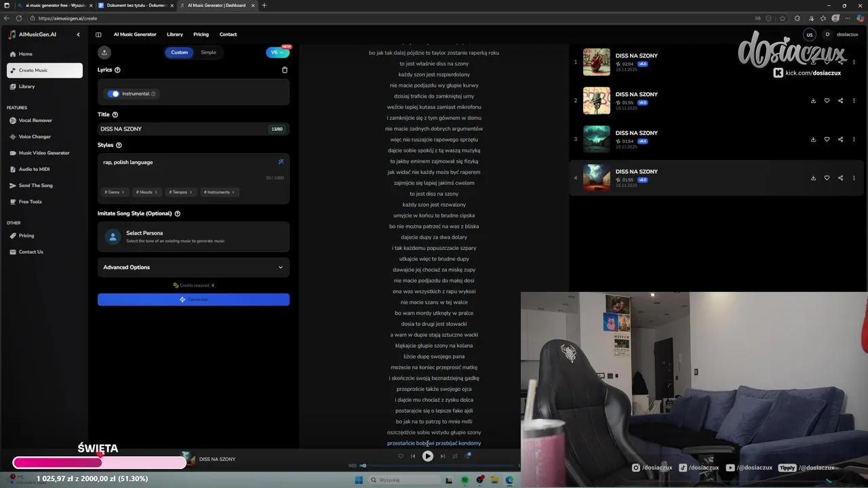Favorite the playing song in player bar
This screenshot has width=868, height=488.
pos(401,456)
